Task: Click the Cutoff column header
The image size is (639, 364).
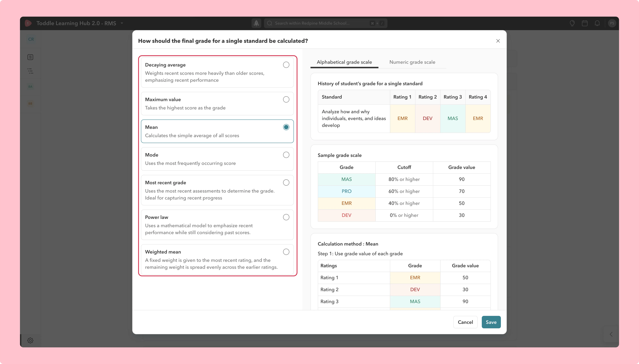Action: [x=404, y=167]
